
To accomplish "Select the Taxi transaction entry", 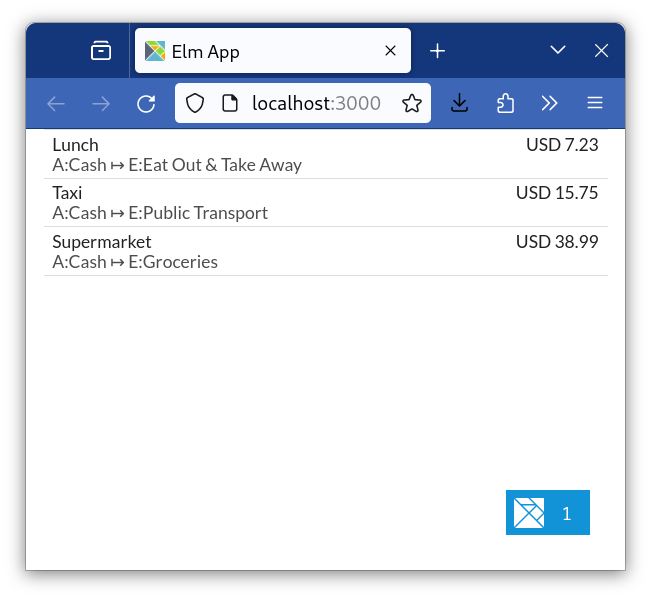I will [x=325, y=203].
